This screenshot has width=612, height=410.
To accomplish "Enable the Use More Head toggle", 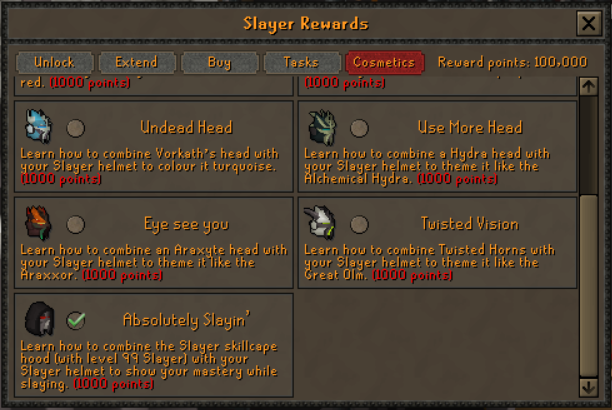I will point(359,128).
